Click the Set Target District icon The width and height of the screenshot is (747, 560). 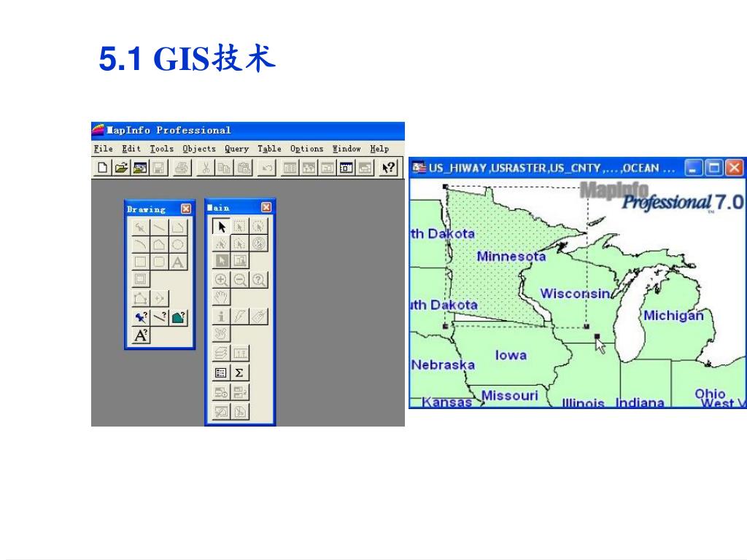point(221,392)
